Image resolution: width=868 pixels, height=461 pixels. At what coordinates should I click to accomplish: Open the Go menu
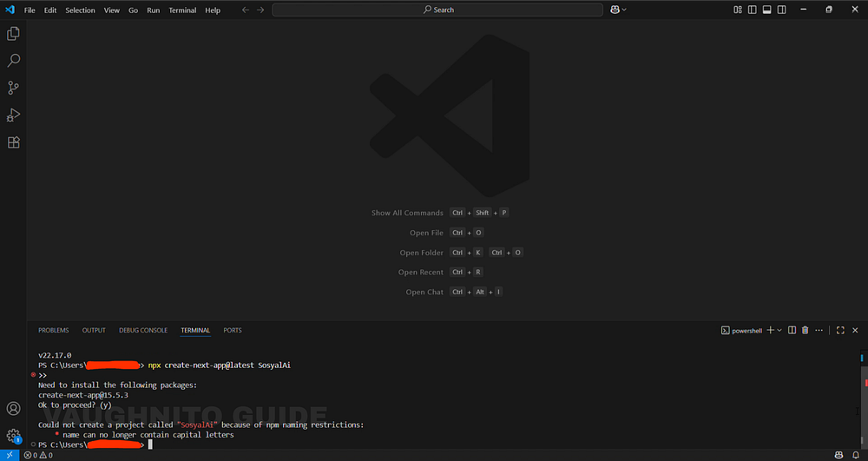[134, 10]
